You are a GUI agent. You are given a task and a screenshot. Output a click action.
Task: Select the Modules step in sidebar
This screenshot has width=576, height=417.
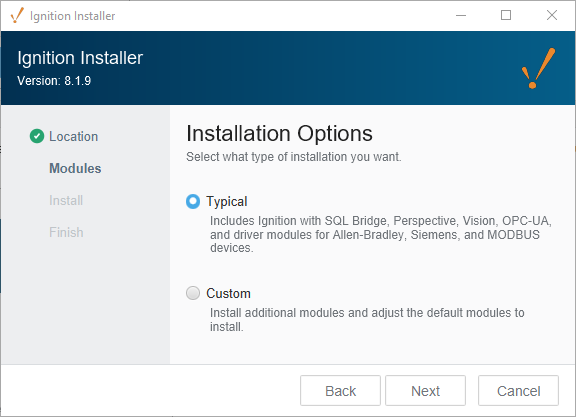point(75,168)
